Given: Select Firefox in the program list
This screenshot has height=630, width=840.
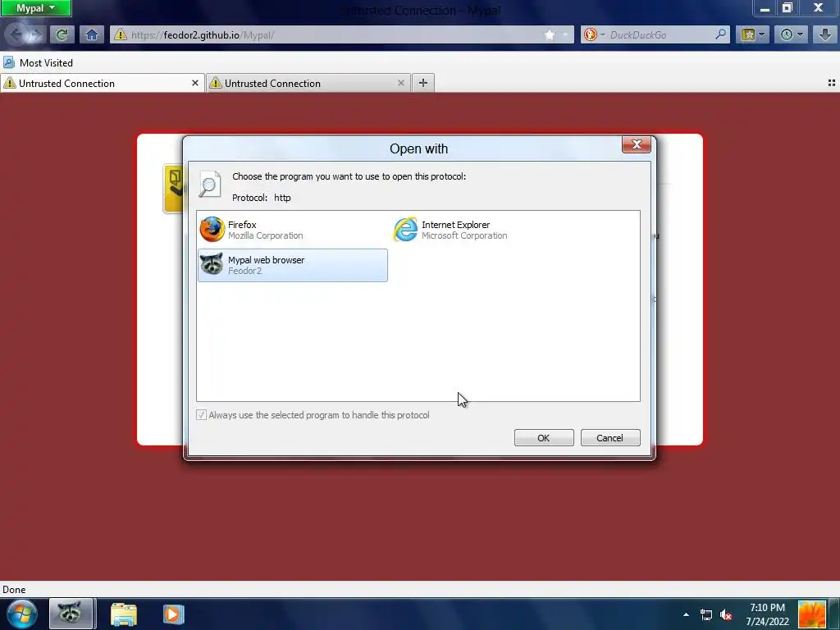Looking at the screenshot, I should pyautogui.click(x=292, y=230).
